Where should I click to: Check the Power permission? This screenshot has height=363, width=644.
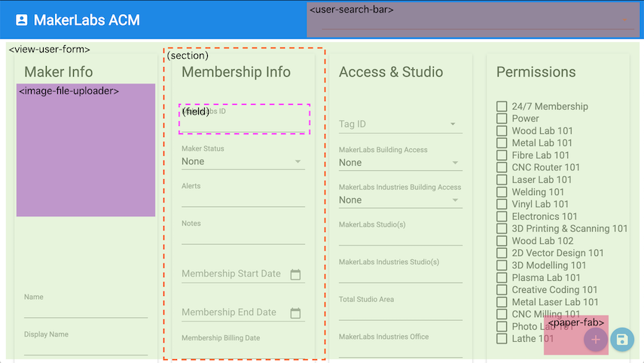pyautogui.click(x=502, y=119)
